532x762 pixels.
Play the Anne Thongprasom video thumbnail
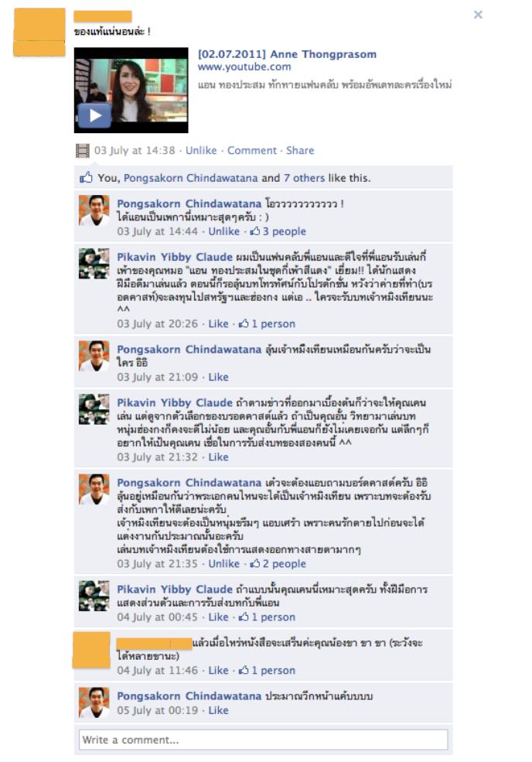coord(131,90)
